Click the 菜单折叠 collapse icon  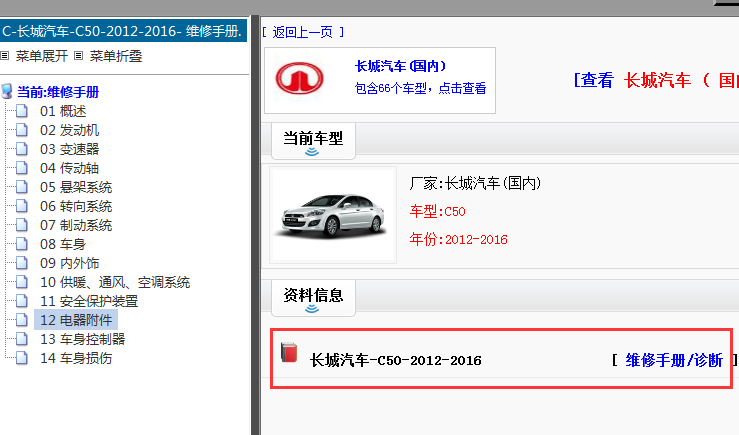click(79, 56)
